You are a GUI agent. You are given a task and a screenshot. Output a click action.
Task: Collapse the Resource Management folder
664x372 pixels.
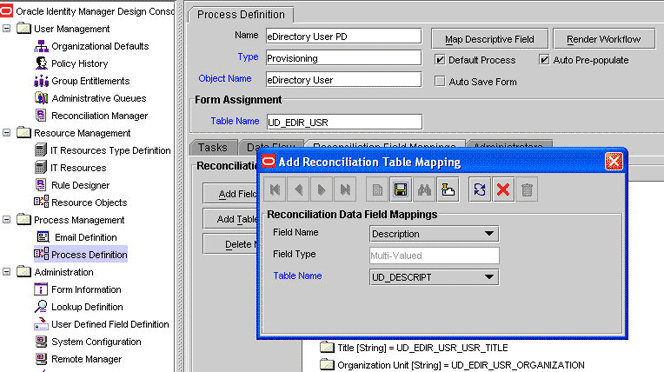click(x=6, y=133)
